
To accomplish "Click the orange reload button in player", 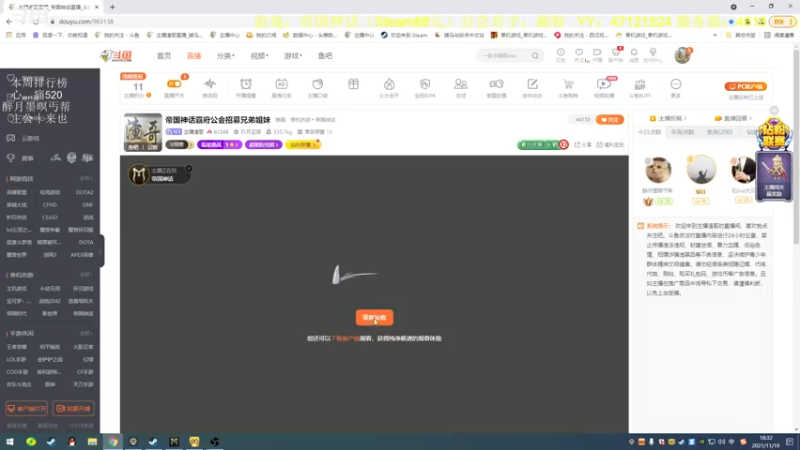I will point(374,317).
